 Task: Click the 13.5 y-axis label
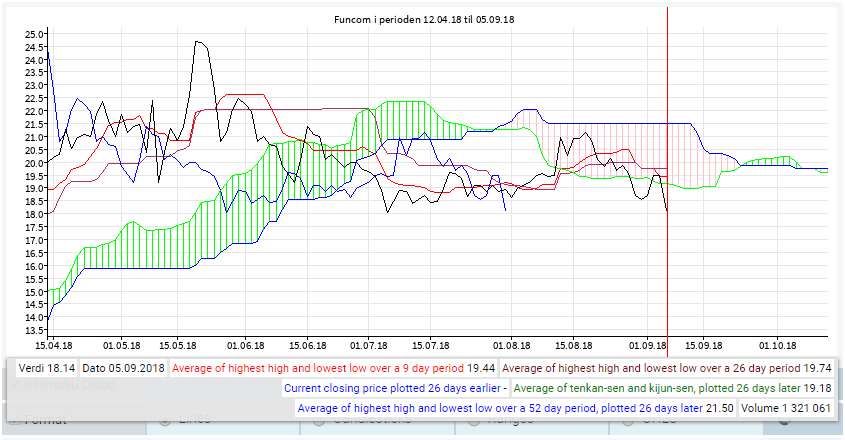coord(33,331)
